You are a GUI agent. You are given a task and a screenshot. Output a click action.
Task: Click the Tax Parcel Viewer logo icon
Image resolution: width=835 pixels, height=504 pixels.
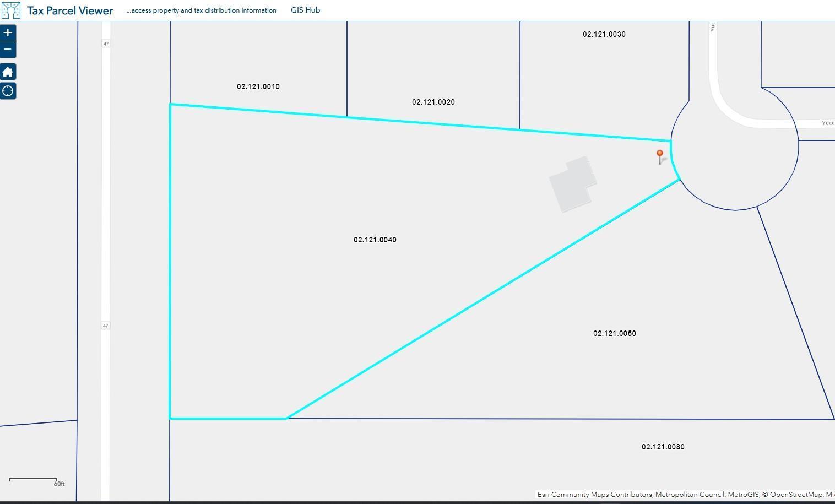[11, 10]
